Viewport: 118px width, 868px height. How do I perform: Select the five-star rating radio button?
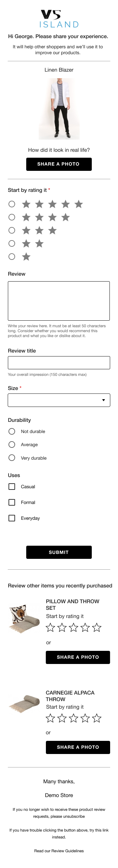point(12,204)
